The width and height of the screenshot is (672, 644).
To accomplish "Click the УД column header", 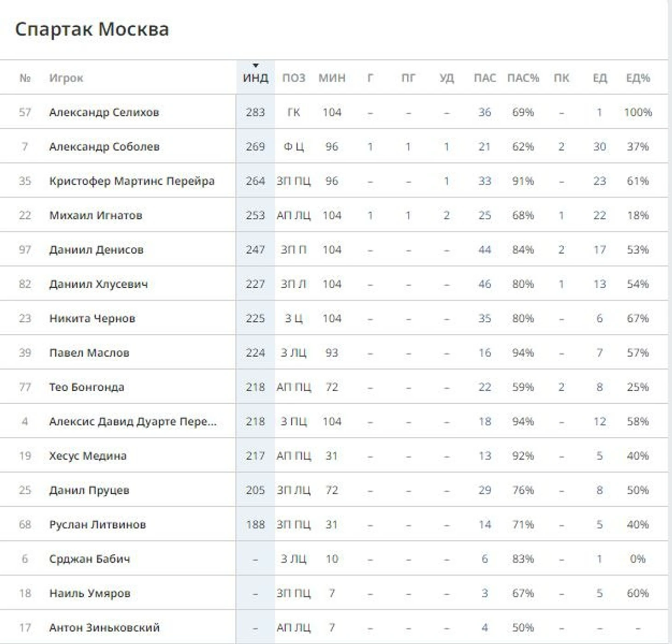I will tap(446, 78).
